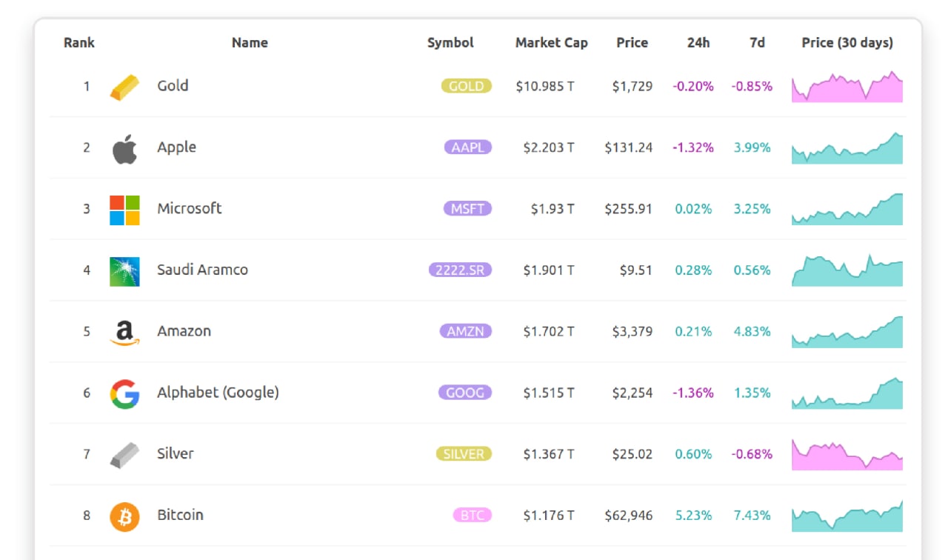Image resolution: width=948 pixels, height=560 pixels.
Task: Select the Silver bar icon
Action: [x=124, y=455]
